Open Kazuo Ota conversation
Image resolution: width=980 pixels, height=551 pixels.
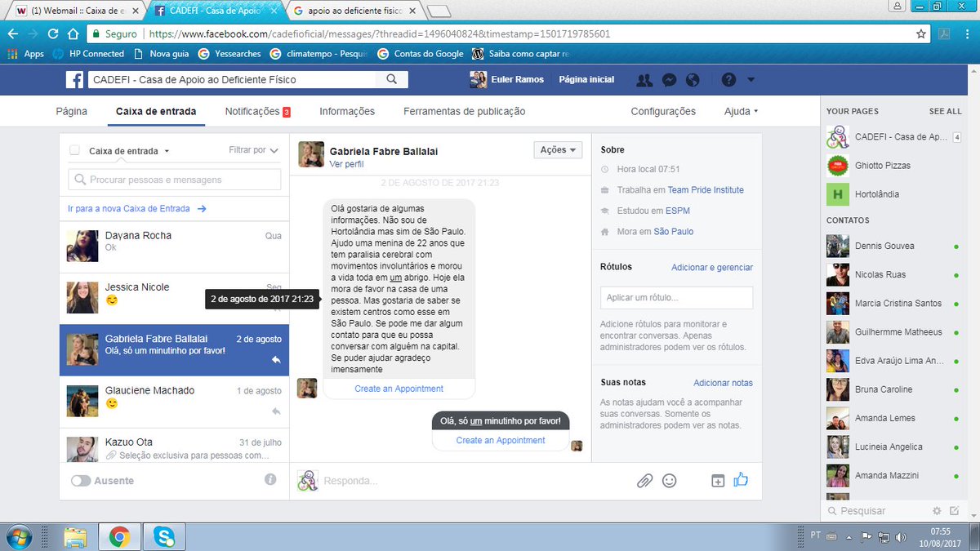tap(174, 446)
